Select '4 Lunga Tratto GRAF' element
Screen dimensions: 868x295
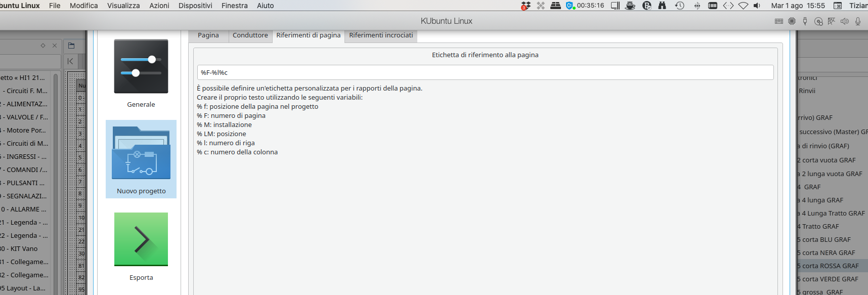click(x=832, y=213)
